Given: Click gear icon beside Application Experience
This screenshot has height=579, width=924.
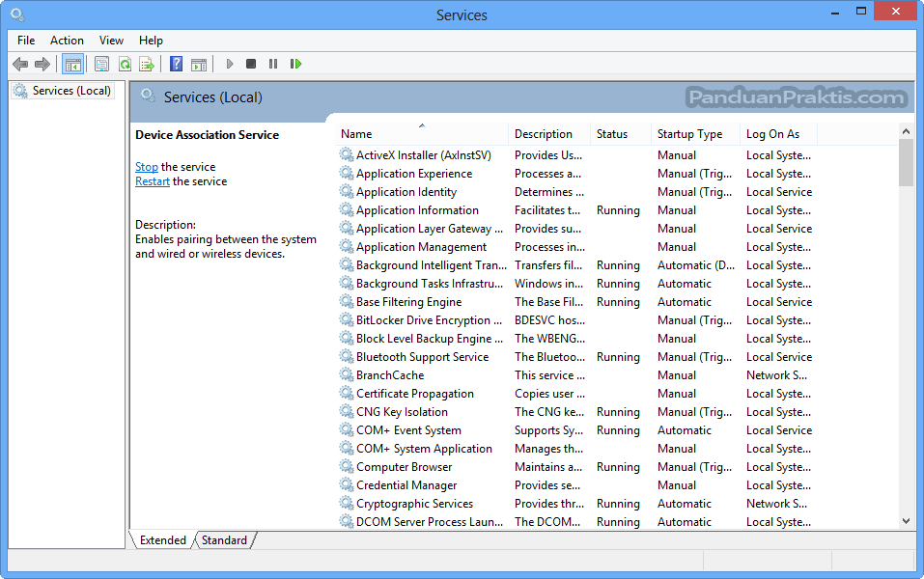Looking at the screenshot, I should pos(347,173).
